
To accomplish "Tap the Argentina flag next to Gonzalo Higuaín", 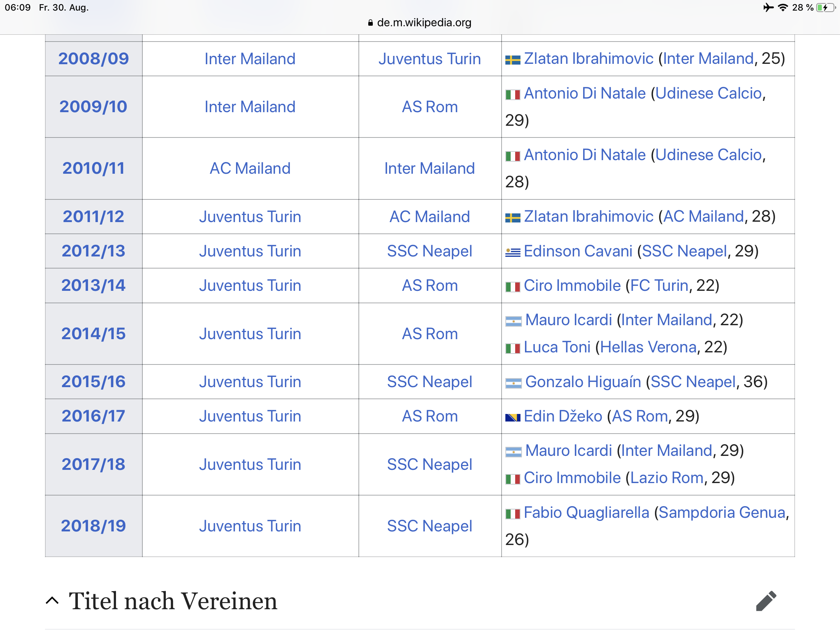I will (x=513, y=383).
